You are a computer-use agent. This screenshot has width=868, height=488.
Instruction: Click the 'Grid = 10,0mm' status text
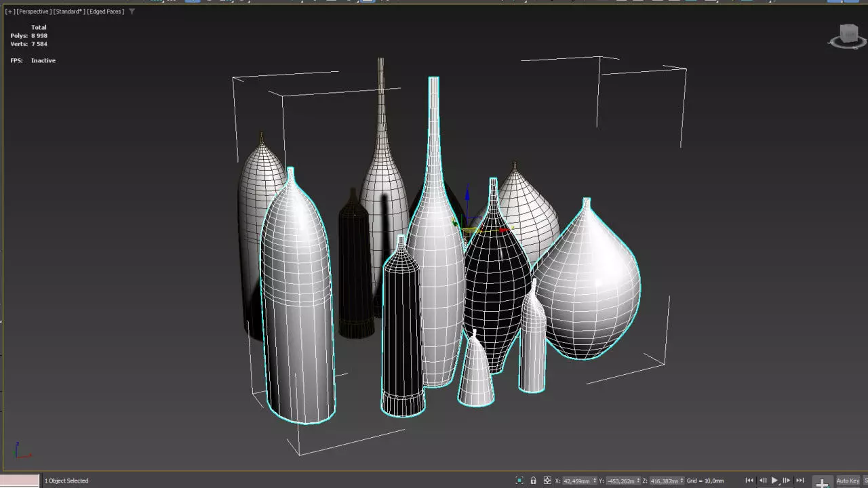point(705,481)
